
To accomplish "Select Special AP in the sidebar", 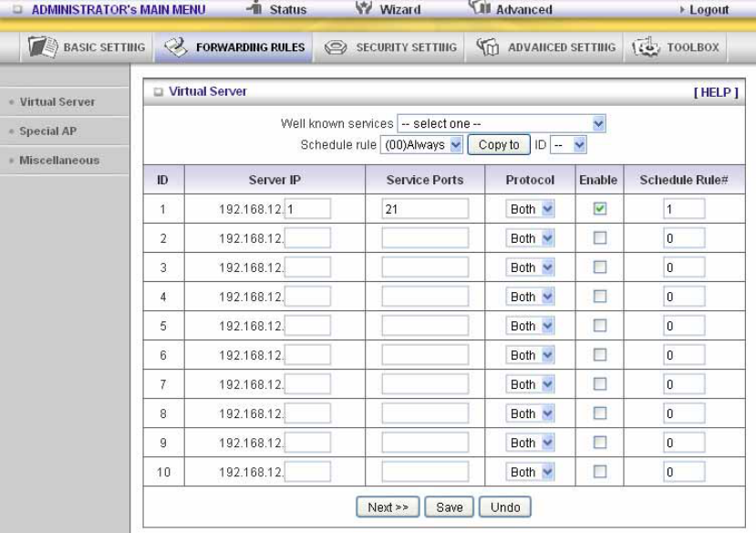I will pos(47,131).
